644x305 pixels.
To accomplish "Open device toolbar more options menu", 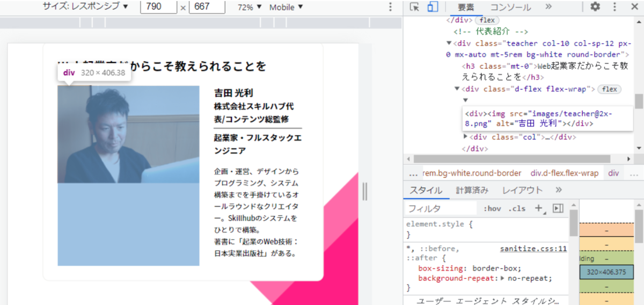I will tap(390, 7).
